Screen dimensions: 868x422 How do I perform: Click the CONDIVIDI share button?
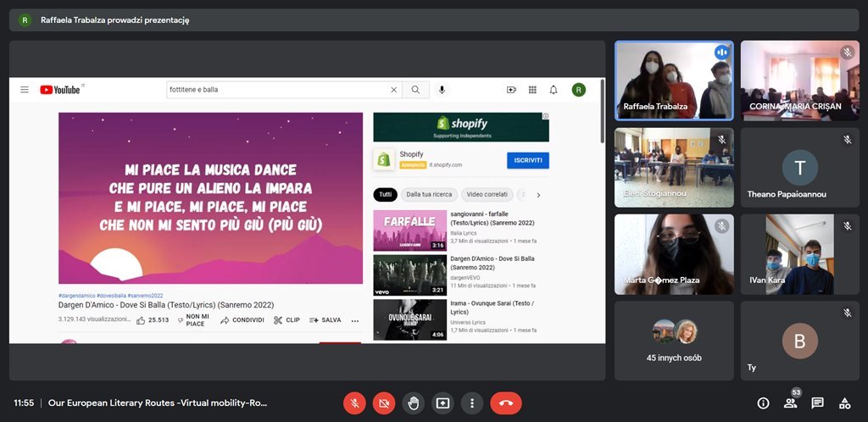(242, 320)
